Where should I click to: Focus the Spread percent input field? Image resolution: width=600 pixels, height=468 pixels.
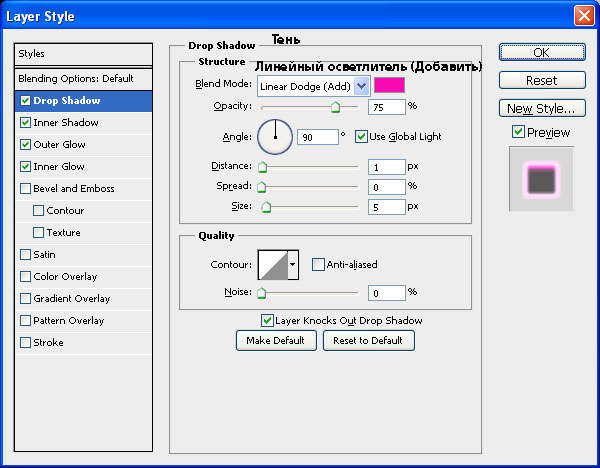386,187
